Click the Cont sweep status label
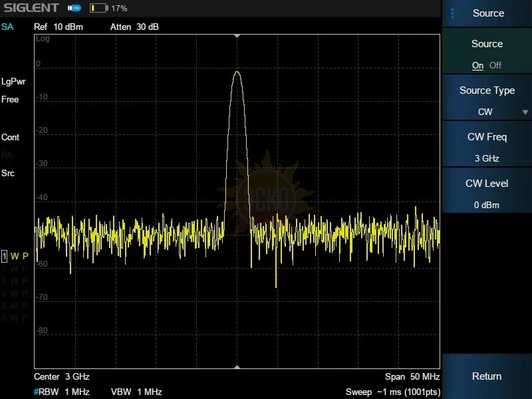This screenshot has width=532, height=399. [x=10, y=137]
